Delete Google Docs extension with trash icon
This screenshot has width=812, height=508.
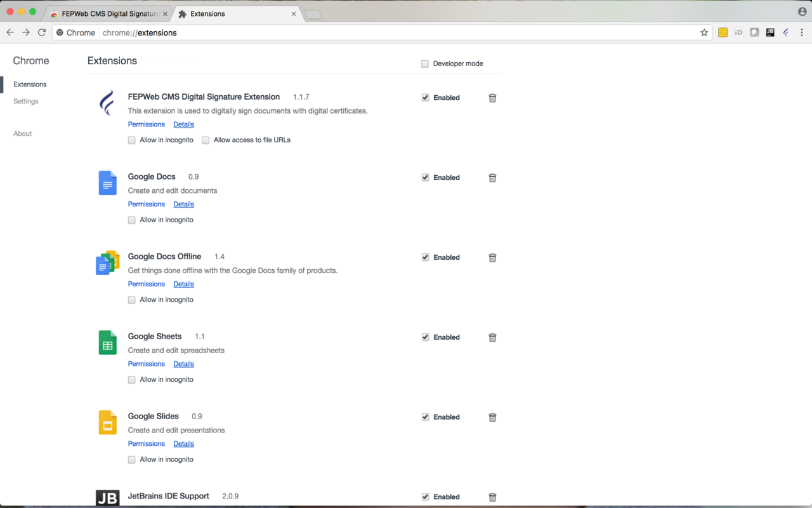coord(492,178)
